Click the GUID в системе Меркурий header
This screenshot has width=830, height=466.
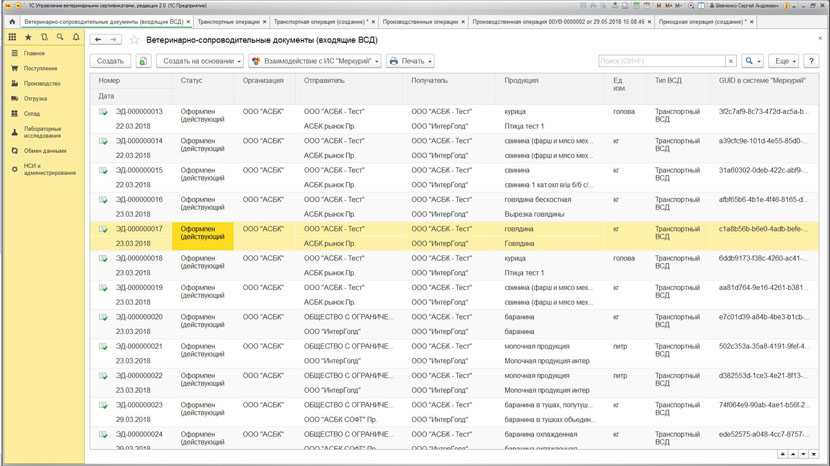click(762, 80)
